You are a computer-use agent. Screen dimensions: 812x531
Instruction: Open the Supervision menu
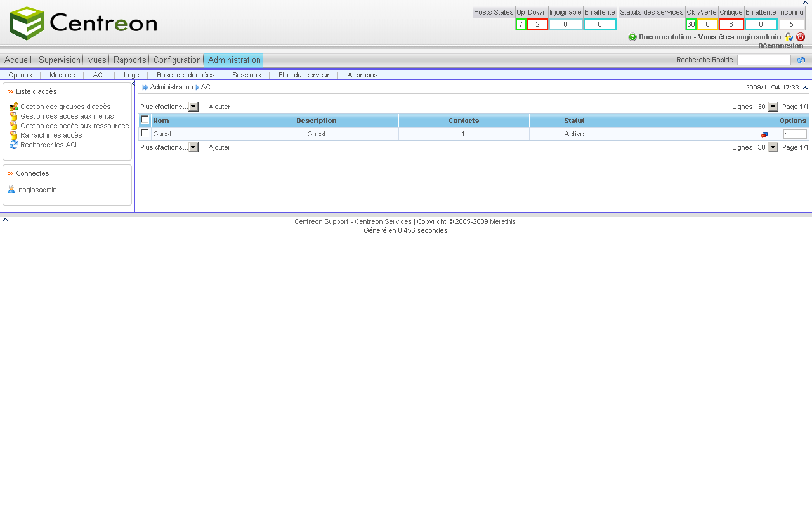60,60
